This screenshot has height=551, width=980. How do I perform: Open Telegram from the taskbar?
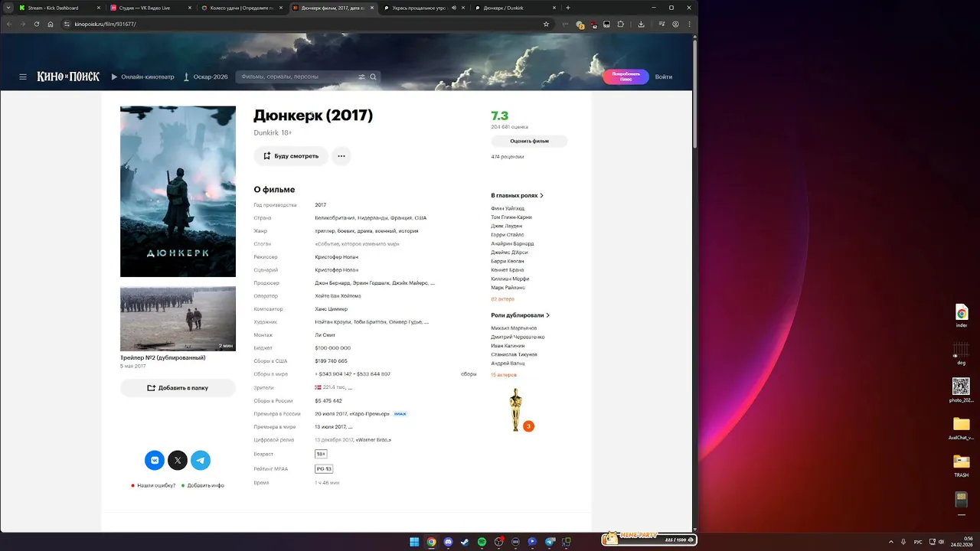(x=550, y=542)
